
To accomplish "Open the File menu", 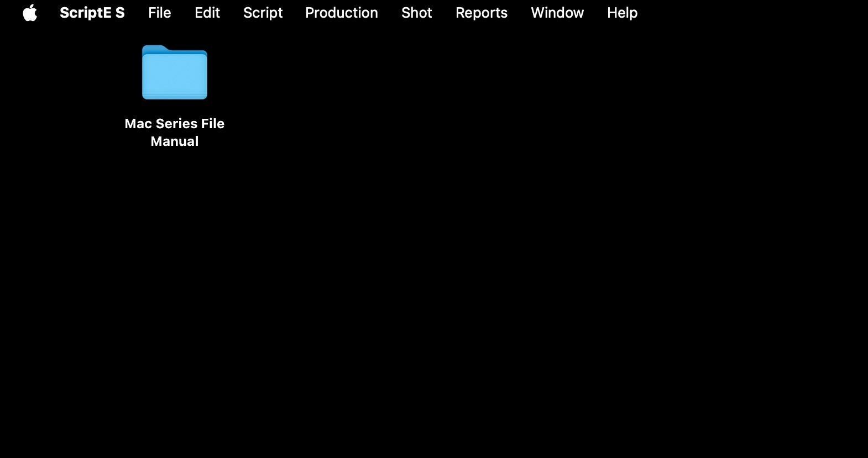I will pos(160,13).
